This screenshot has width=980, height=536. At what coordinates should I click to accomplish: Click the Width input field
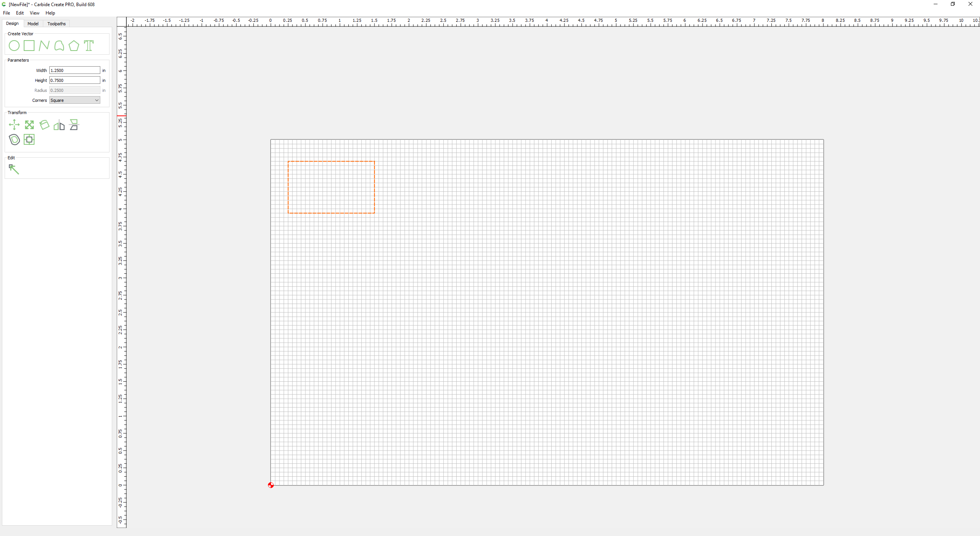click(x=75, y=70)
